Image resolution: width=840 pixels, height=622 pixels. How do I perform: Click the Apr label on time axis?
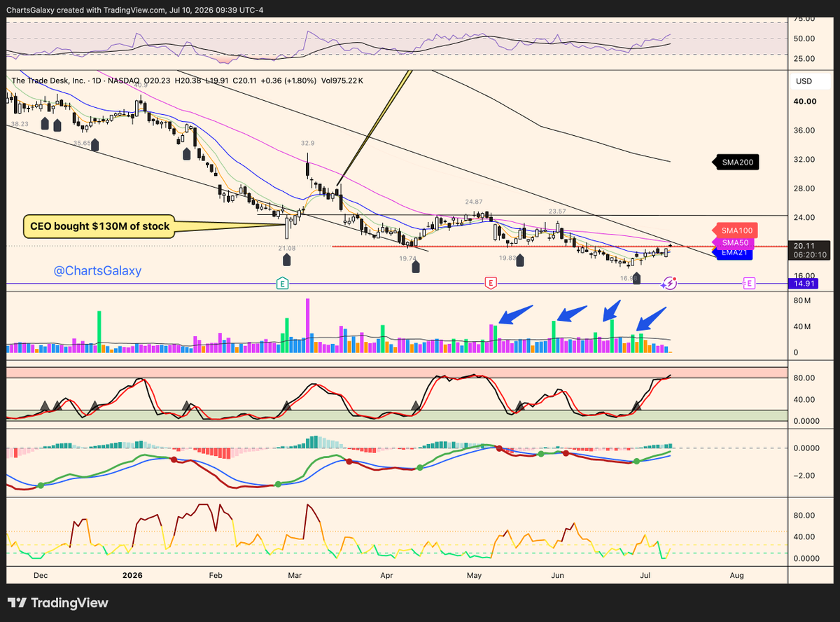point(386,575)
